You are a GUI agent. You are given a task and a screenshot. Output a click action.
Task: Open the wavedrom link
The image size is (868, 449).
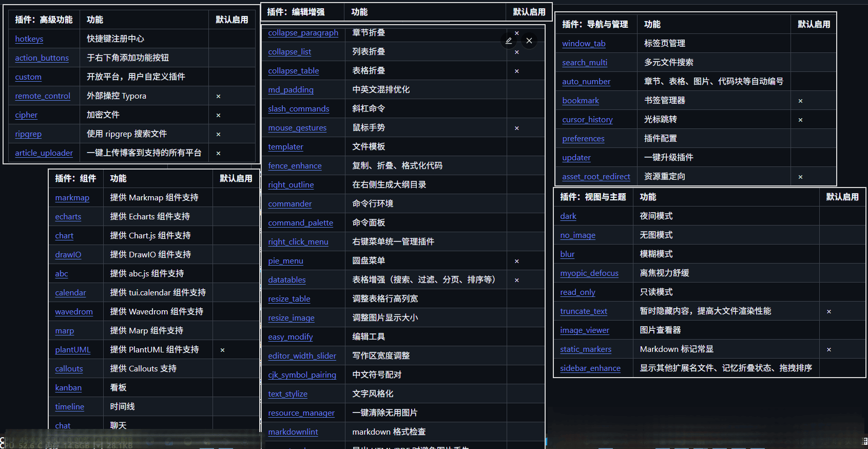(x=74, y=312)
